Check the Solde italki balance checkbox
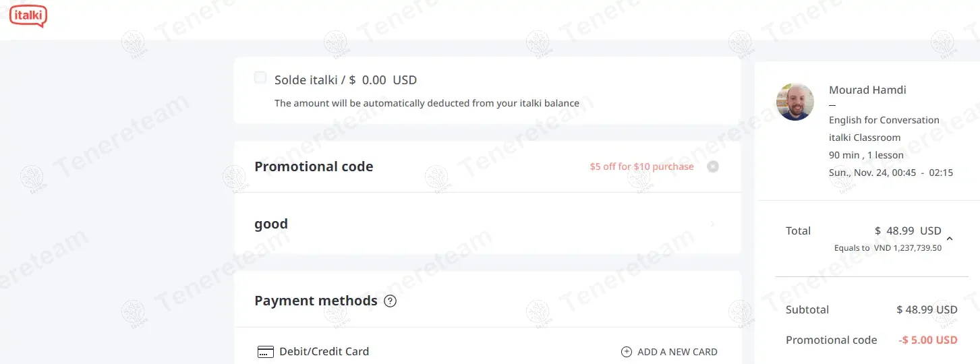980x364 pixels. coord(260,78)
